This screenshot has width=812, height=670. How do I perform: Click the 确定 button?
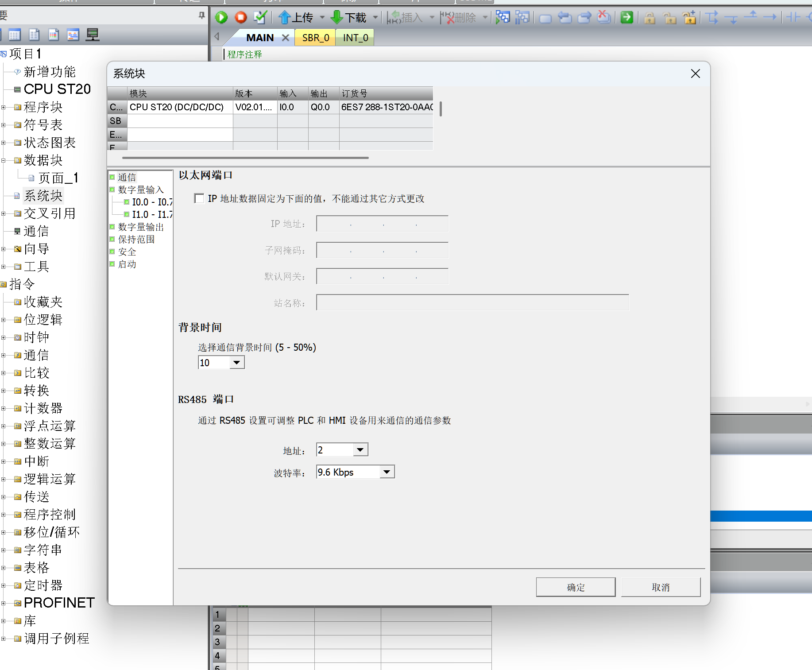coord(576,587)
